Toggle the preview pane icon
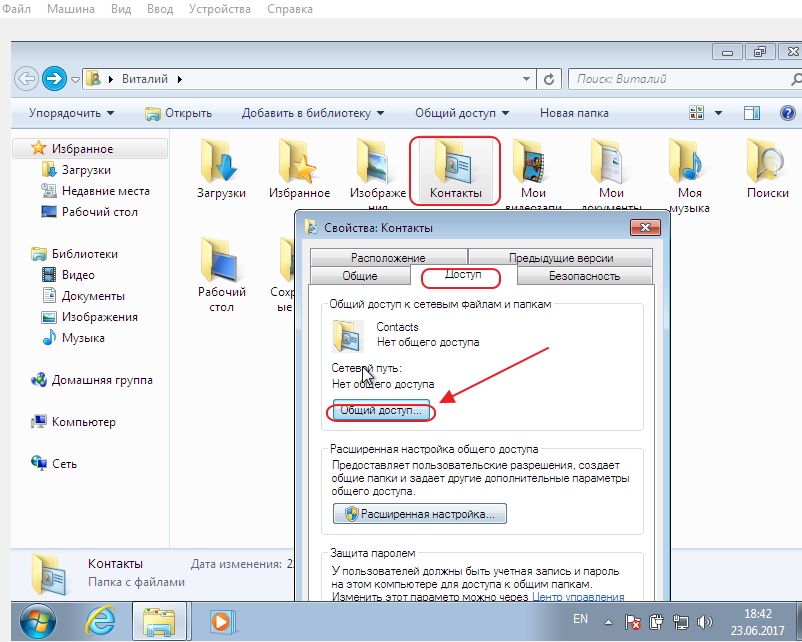802x642 pixels. (x=751, y=113)
